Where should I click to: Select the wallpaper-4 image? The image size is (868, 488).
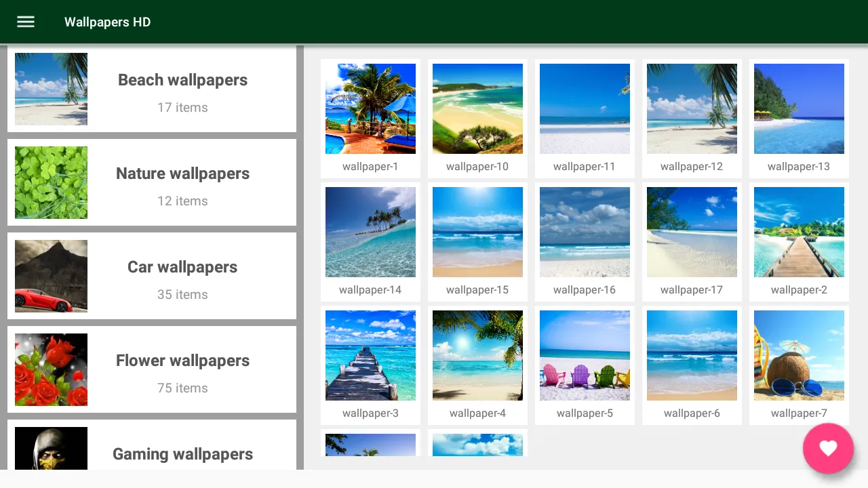click(x=477, y=355)
